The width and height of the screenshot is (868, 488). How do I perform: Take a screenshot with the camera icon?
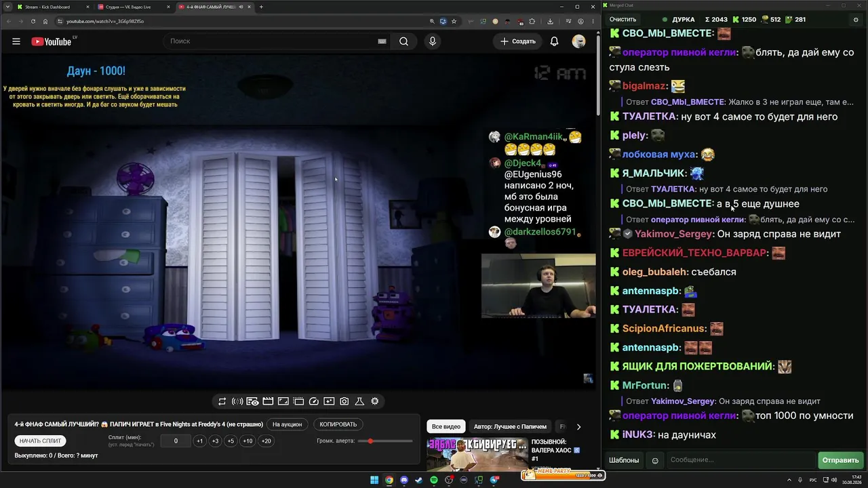[344, 401]
